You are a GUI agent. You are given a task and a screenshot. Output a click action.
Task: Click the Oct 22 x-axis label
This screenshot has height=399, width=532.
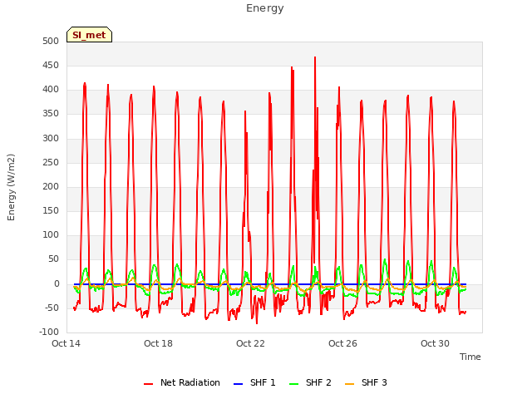tap(251, 343)
